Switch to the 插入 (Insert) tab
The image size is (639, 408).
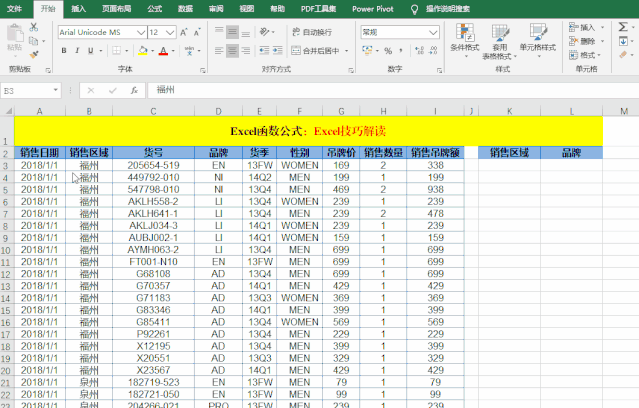79,7
